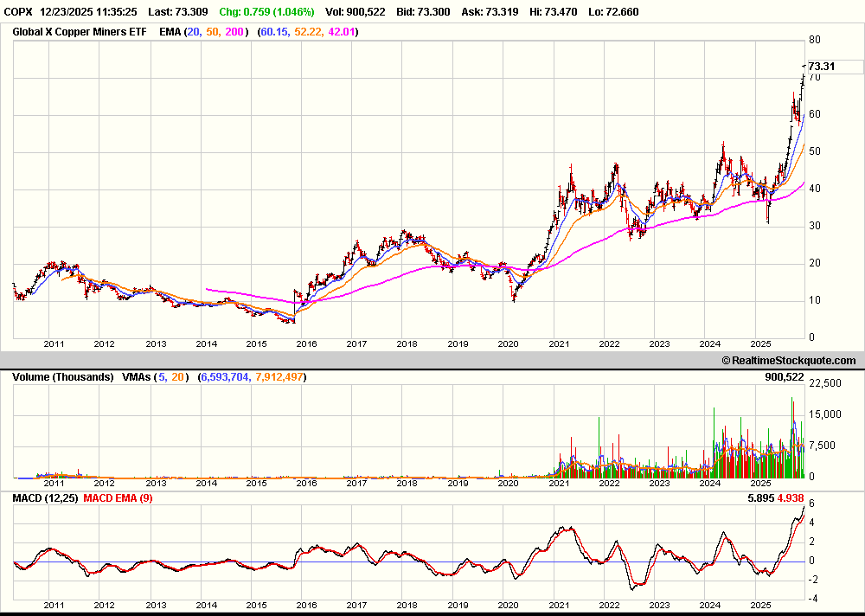Click the 900,522 volume readout above volume panel

pos(785,377)
